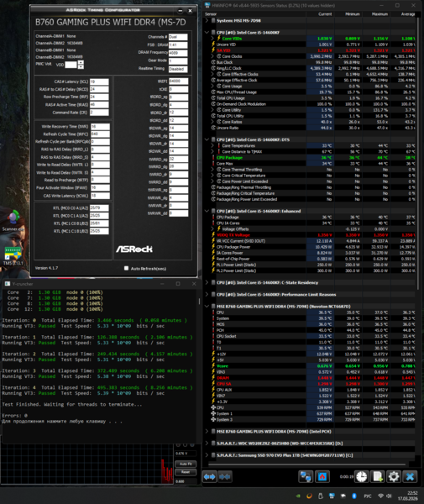Decrease PMIC VDD voltage with down arrow

[x=81, y=66]
